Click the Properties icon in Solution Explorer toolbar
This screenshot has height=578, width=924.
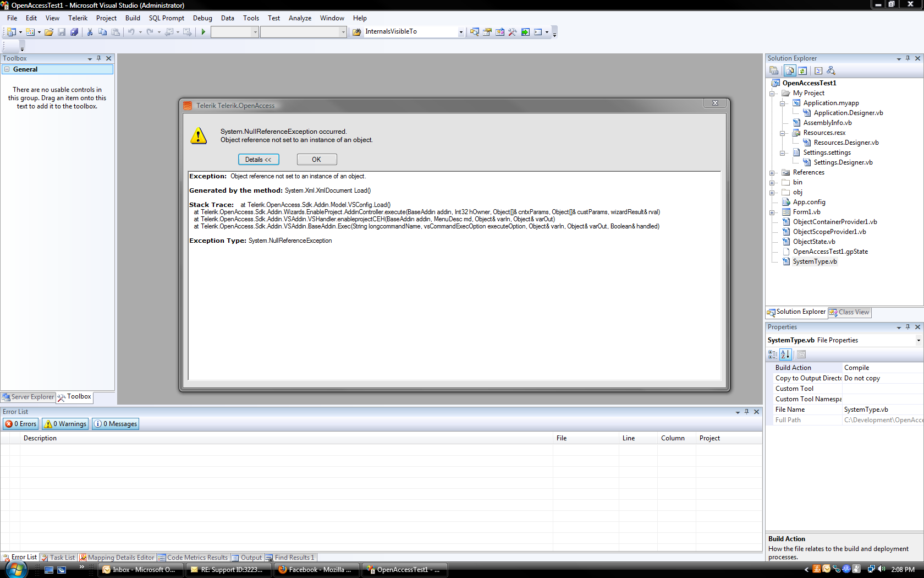tap(774, 70)
